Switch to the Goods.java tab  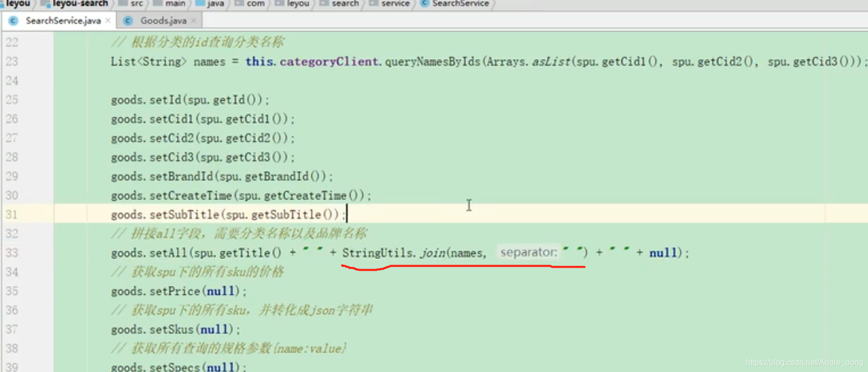point(163,21)
